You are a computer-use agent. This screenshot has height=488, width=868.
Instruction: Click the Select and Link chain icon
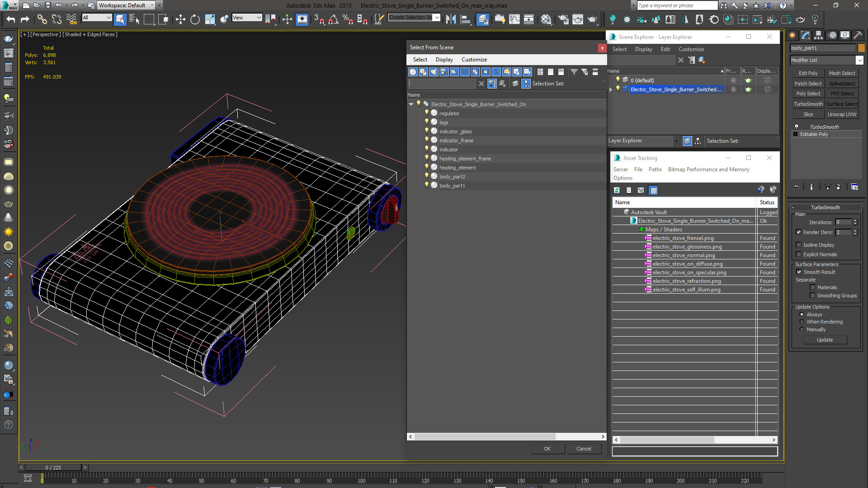tap(42, 19)
